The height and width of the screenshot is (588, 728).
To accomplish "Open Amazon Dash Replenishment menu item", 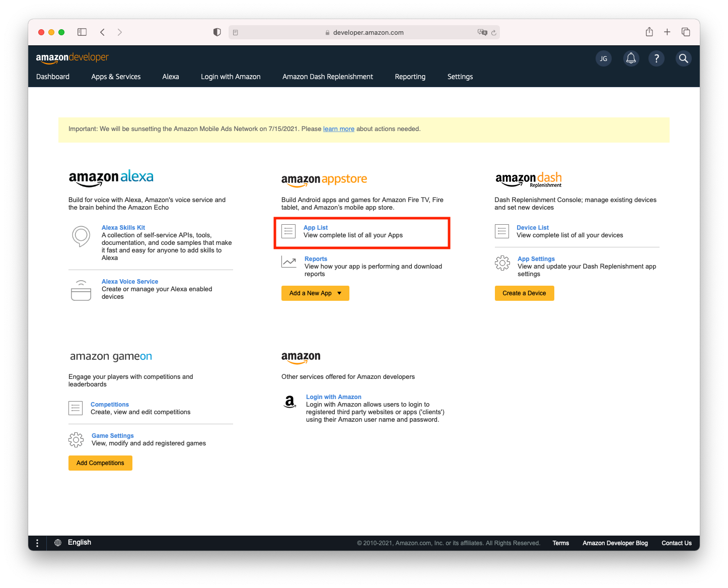I will pos(328,77).
